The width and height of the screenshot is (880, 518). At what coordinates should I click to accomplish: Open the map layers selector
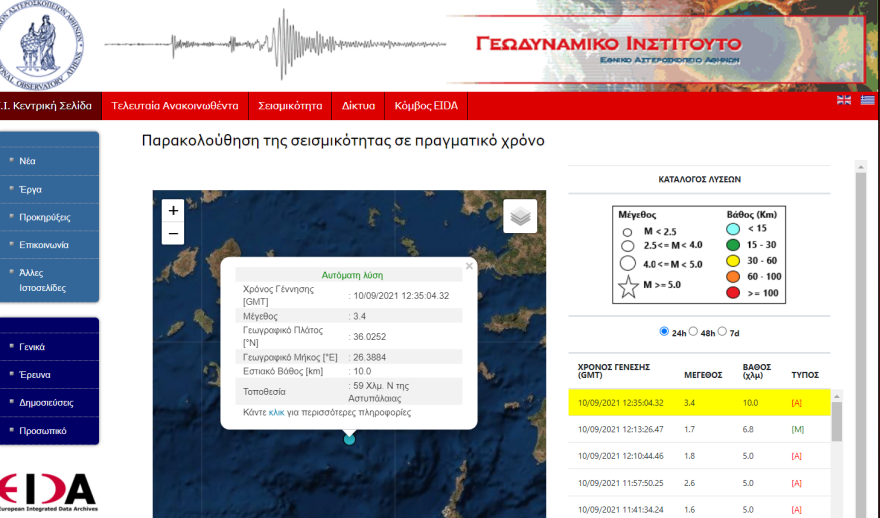(520, 216)
